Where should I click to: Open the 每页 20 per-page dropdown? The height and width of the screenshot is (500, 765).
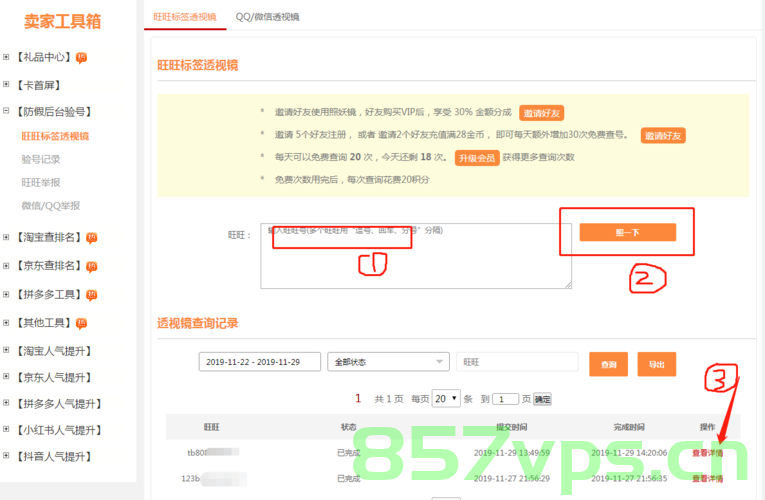point(446,399)
